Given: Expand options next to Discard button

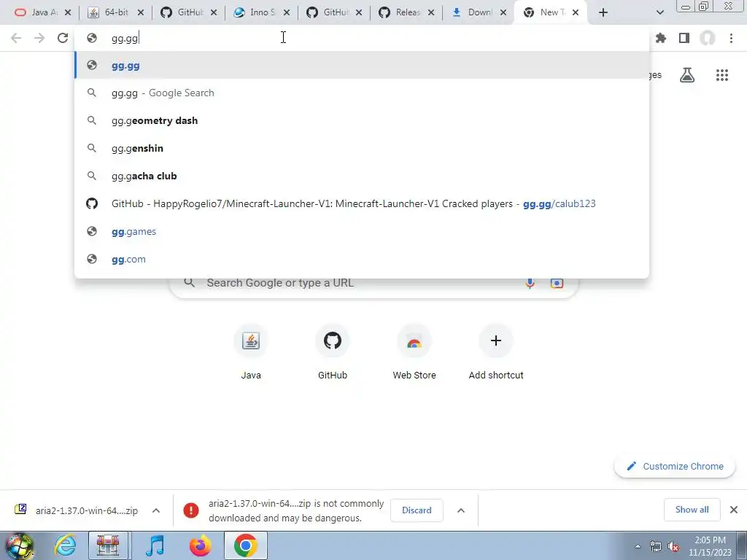Looking at the screenshot, I should tap(461, 510).
